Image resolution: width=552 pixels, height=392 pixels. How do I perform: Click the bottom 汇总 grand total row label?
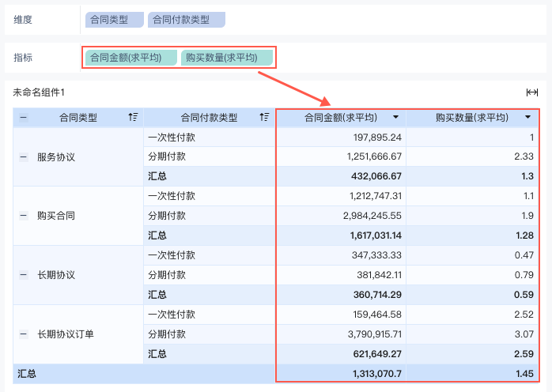click(x=28, y=373)
